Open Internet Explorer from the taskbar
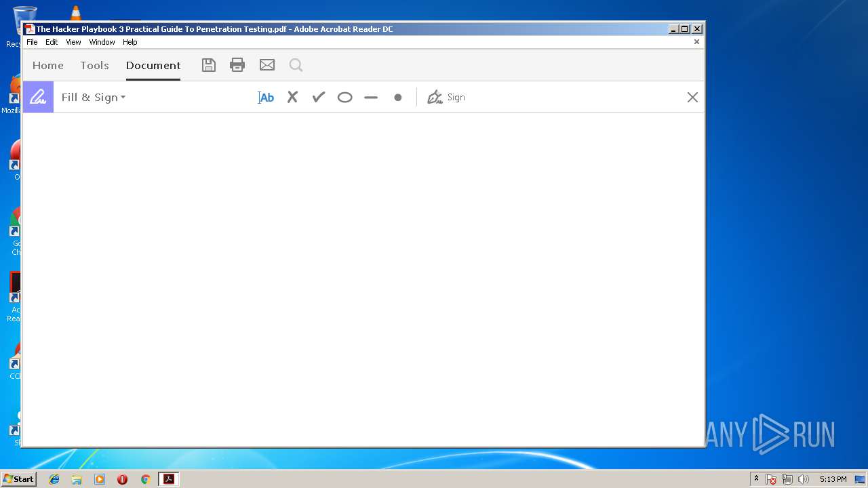The width and height of the screenshot is (868, 488). pos(54,479)
